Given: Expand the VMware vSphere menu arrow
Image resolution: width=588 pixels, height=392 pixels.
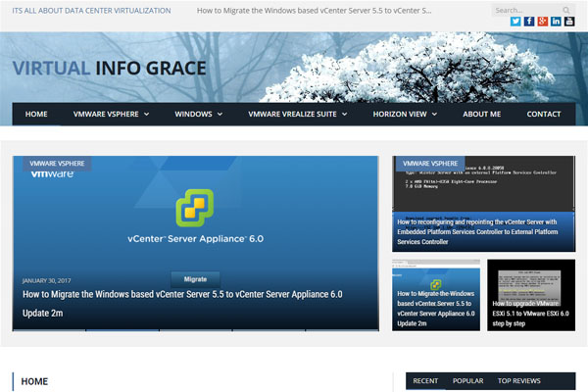Looking at the screenshot, I should [147, 114].
